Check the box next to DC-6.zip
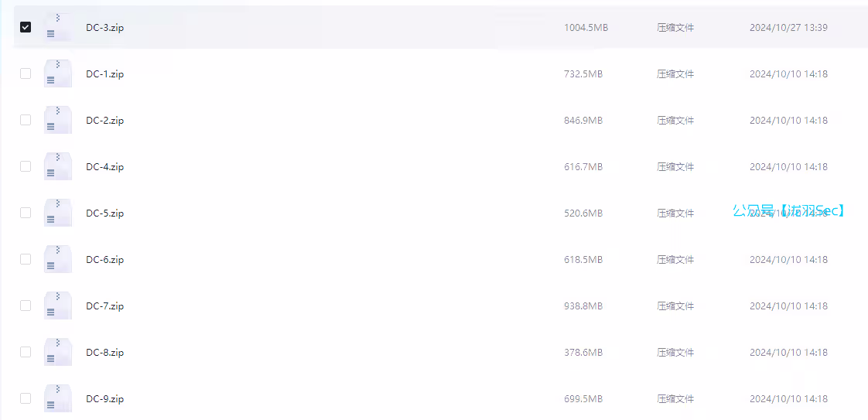The height and width of the screenshot is (420, 868). pyautogui.click(x=26, y=259)
